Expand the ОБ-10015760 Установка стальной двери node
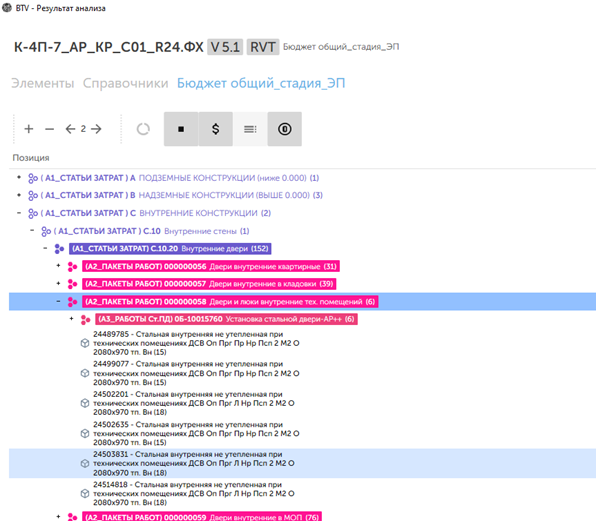The width and height of the screenshot is (596, 521). [71, 318]
